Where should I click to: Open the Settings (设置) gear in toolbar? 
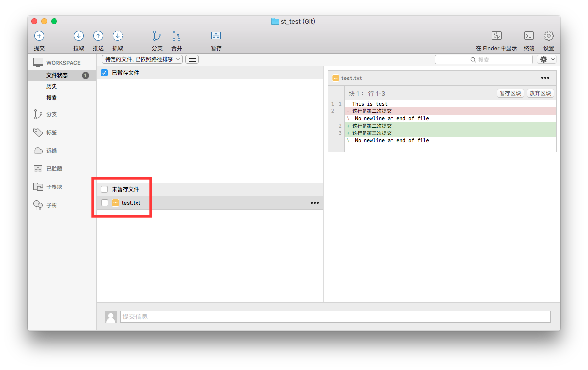tap(549, 36)
